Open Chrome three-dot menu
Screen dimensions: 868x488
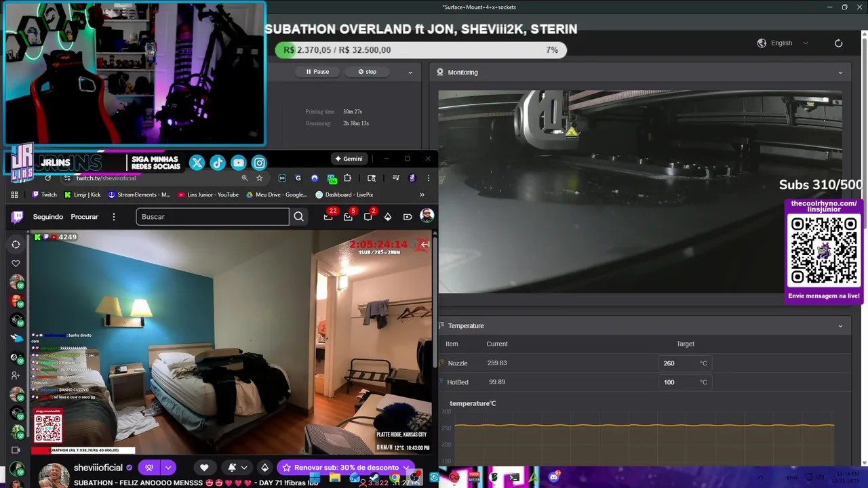tap(428, 178)
